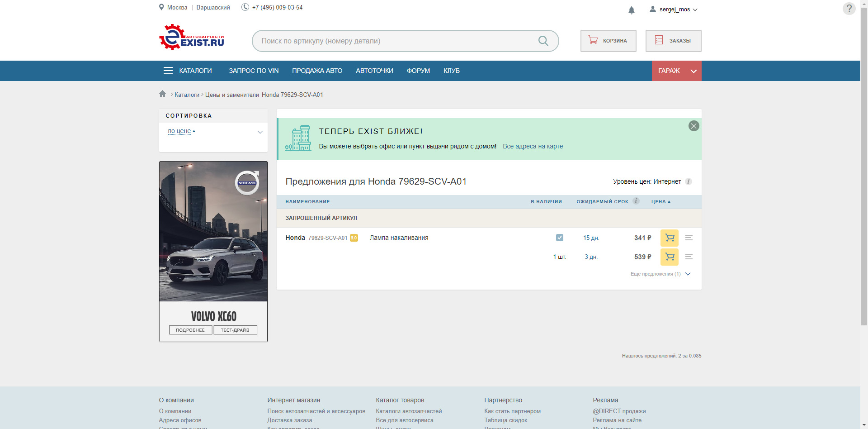The width and height of the screenshot is (868, 429).
Task: Click the user profile icon
Action: 653,9
